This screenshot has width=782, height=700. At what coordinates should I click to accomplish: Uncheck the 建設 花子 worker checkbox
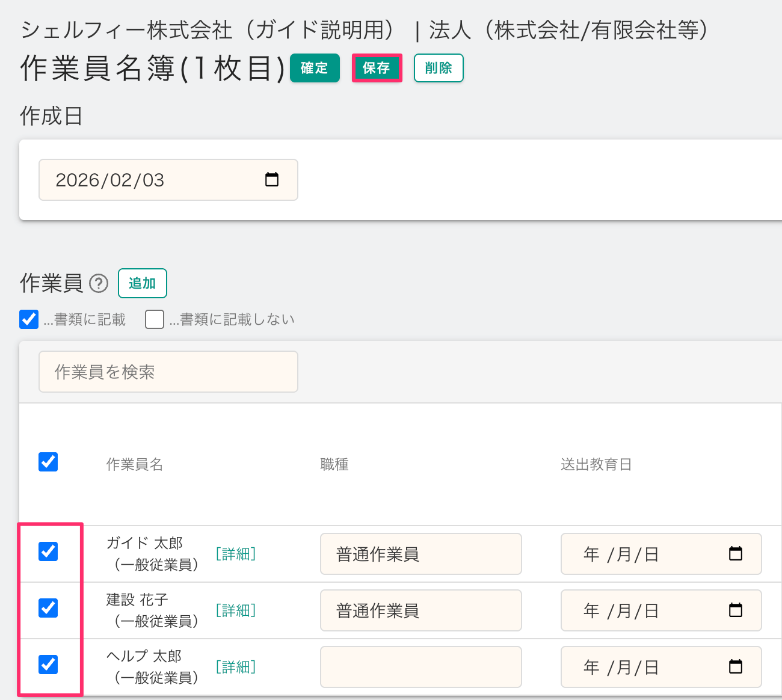point(48,608)
